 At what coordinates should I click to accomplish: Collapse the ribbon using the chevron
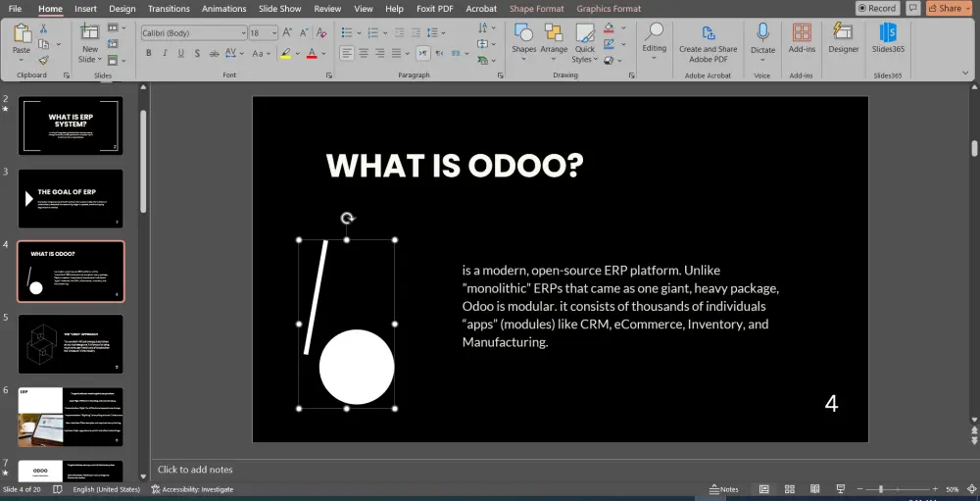pyautogui.click(x=966, y=74)
